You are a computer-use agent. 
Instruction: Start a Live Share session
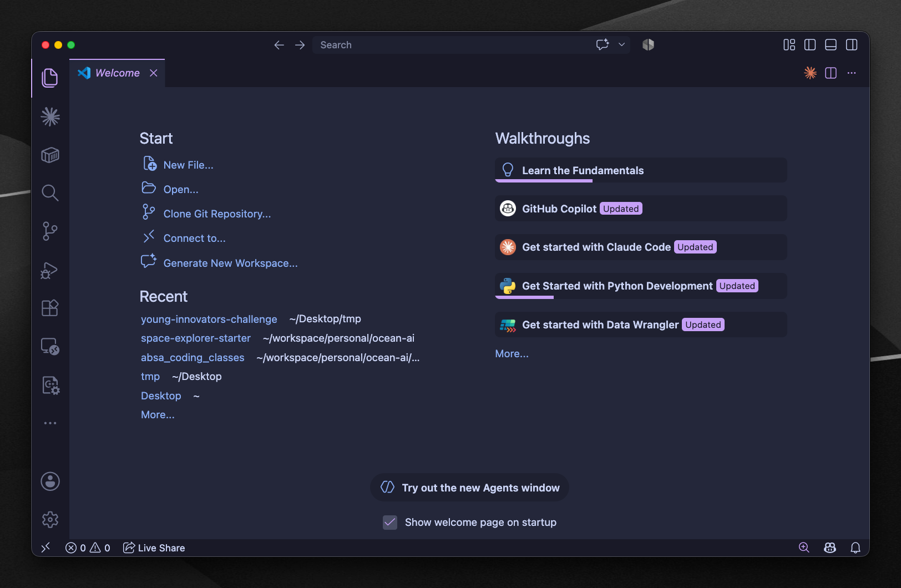pyautogui.click(x=154, y=548)
